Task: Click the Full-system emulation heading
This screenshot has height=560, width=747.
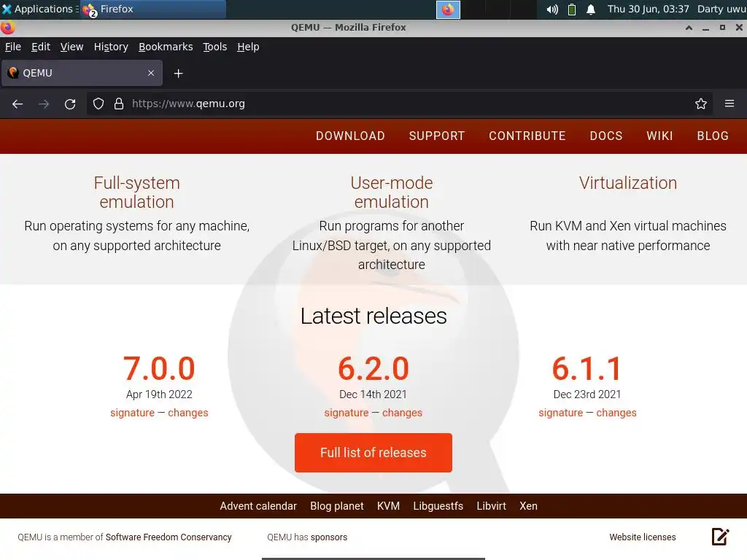Action: point(136,192)
